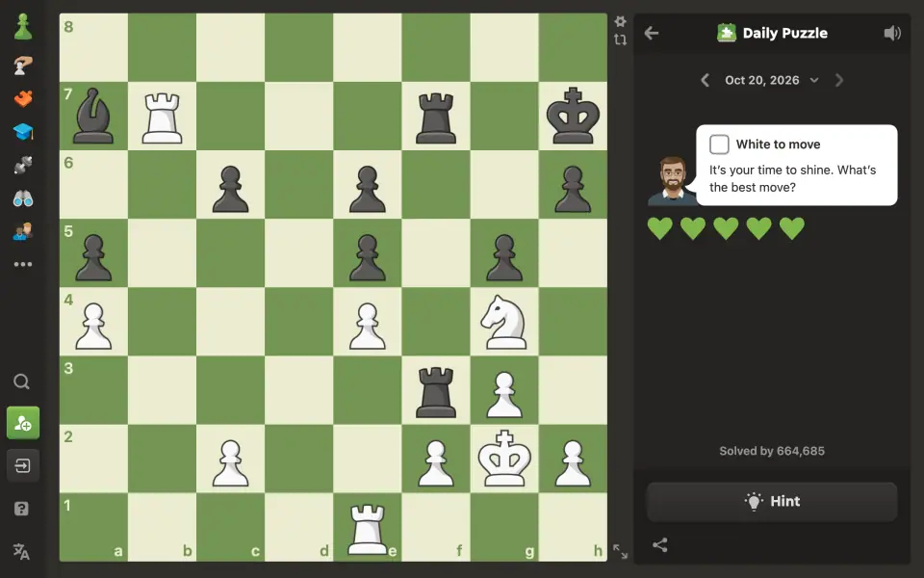Open board settings gear icon
This screenshot has height=578, width=924.
tap(620, 22)
